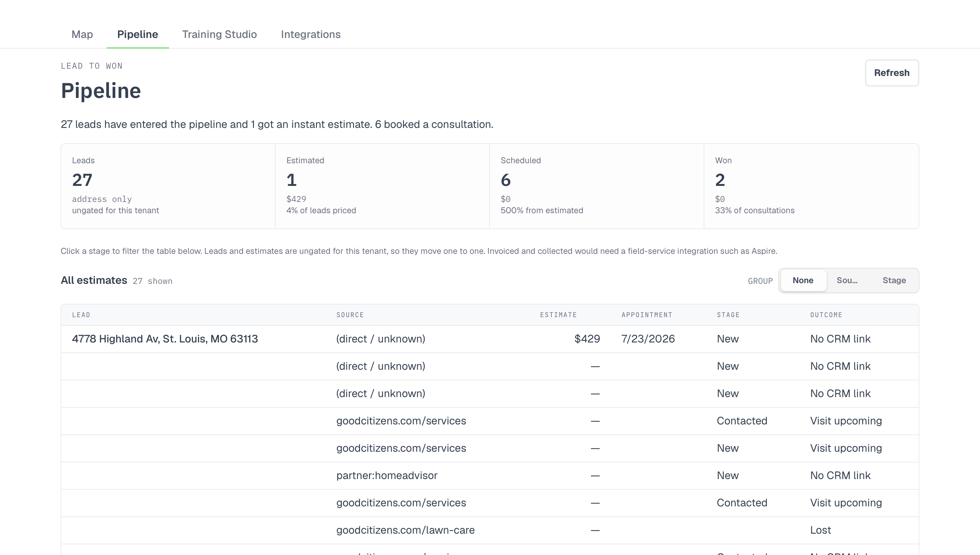
Task: Set grouping to None
Action: click(x=803, y=280)
